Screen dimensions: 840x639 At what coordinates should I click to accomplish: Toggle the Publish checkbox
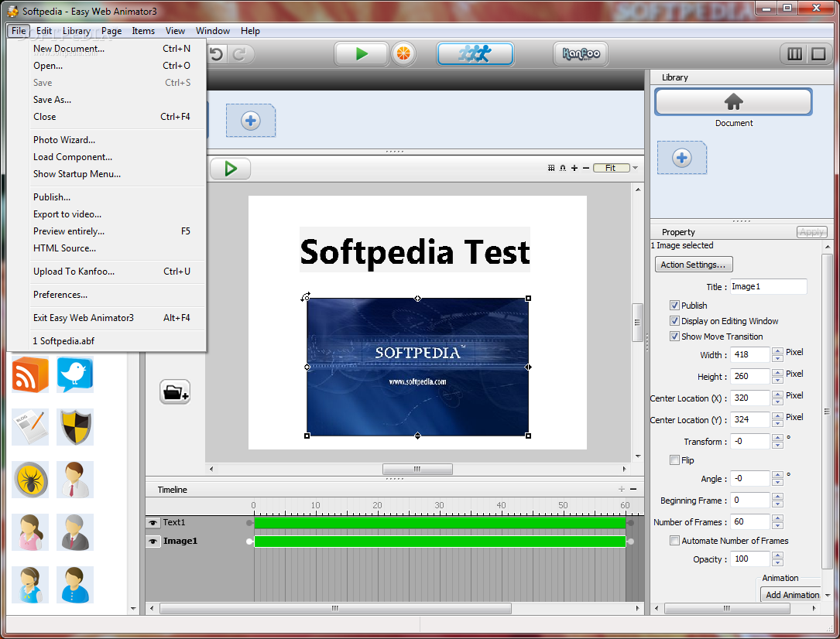pyautogui.click(x=674, y=306)
